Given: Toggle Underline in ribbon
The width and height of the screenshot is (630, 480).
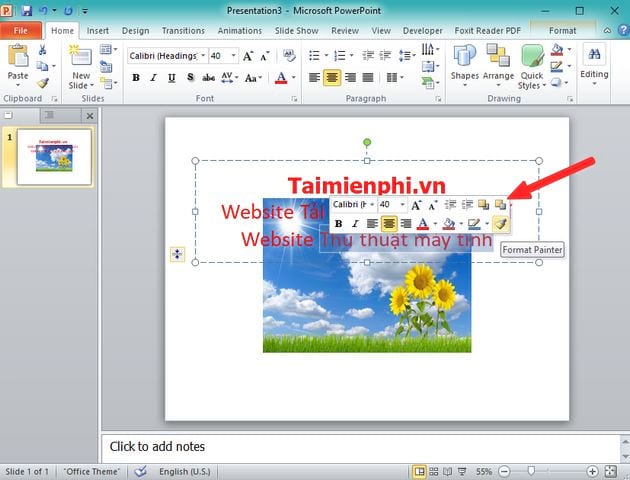Looking at the screenshot, I should click(172, 77).
